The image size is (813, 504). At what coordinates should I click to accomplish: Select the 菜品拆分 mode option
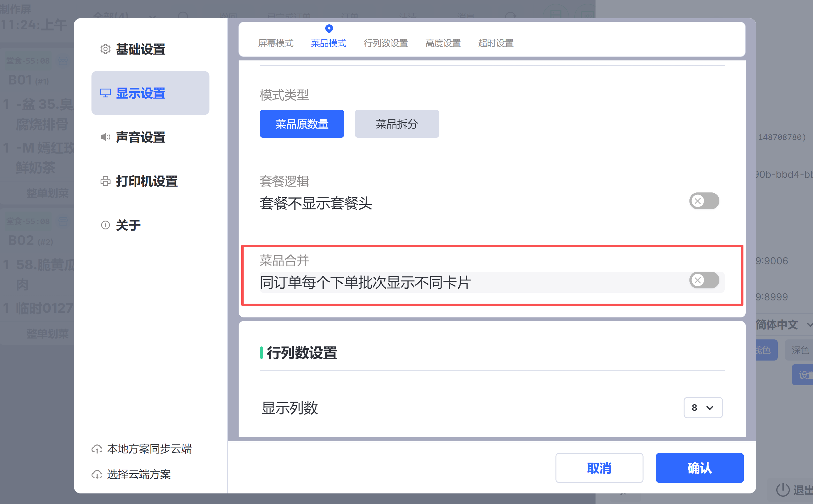point(397,124)
